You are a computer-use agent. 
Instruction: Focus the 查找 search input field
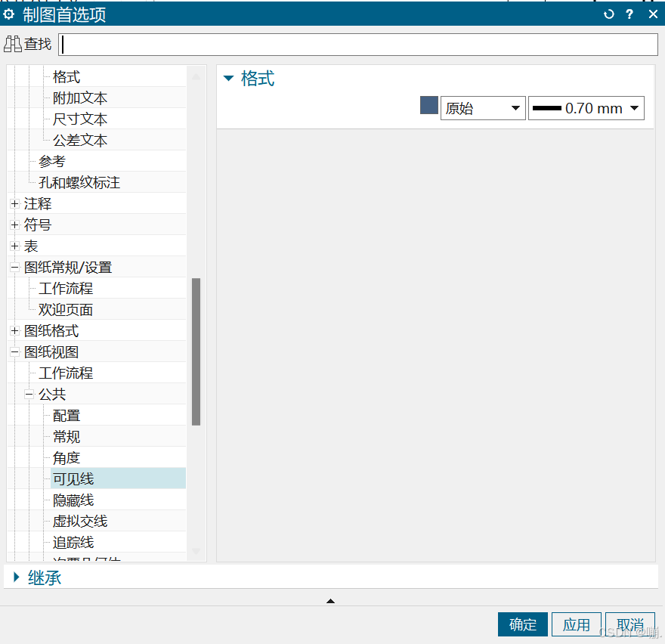pos(358,45)
